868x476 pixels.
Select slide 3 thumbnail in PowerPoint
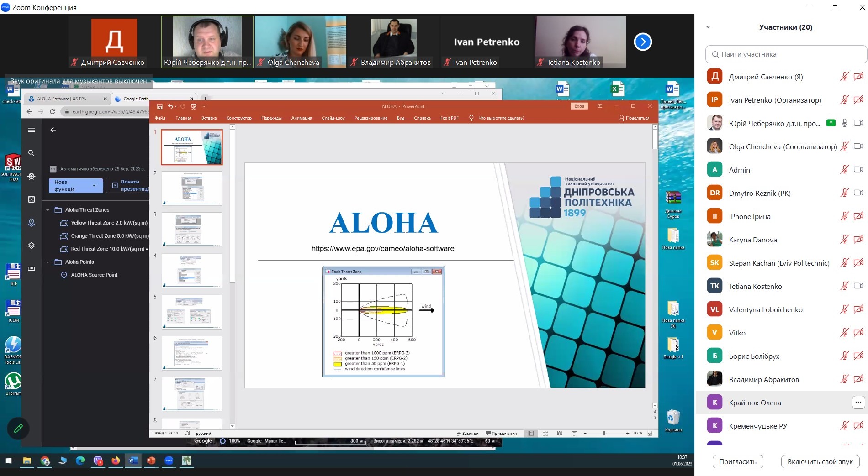coord(192,230)
